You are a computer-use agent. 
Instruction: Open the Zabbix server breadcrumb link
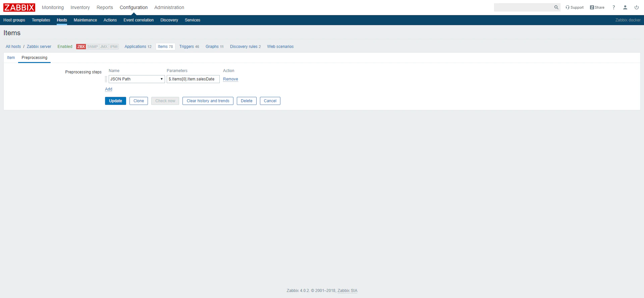tap(39, 47)
